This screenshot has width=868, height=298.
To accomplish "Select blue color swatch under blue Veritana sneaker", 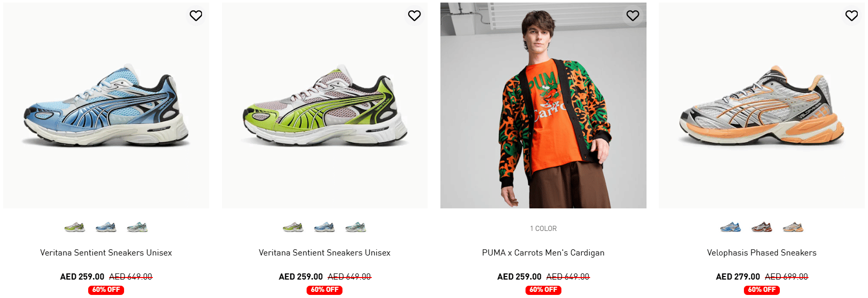I will tap(106, 227).
